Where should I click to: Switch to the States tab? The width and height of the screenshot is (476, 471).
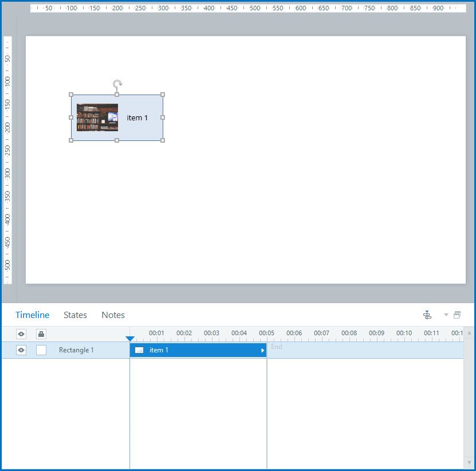75,315
